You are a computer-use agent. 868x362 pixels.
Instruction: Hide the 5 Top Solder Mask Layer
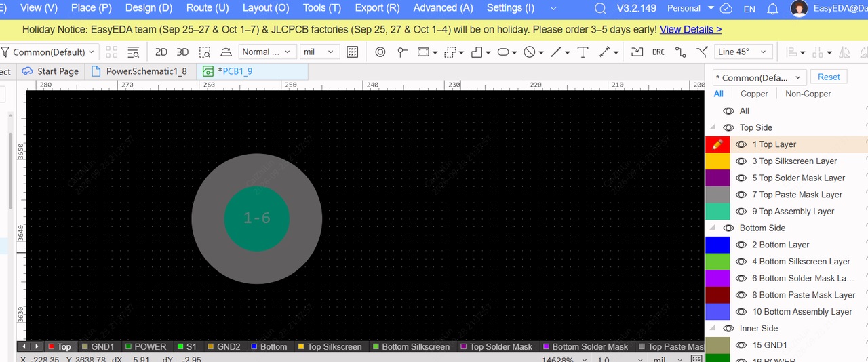tap(741, 178)
